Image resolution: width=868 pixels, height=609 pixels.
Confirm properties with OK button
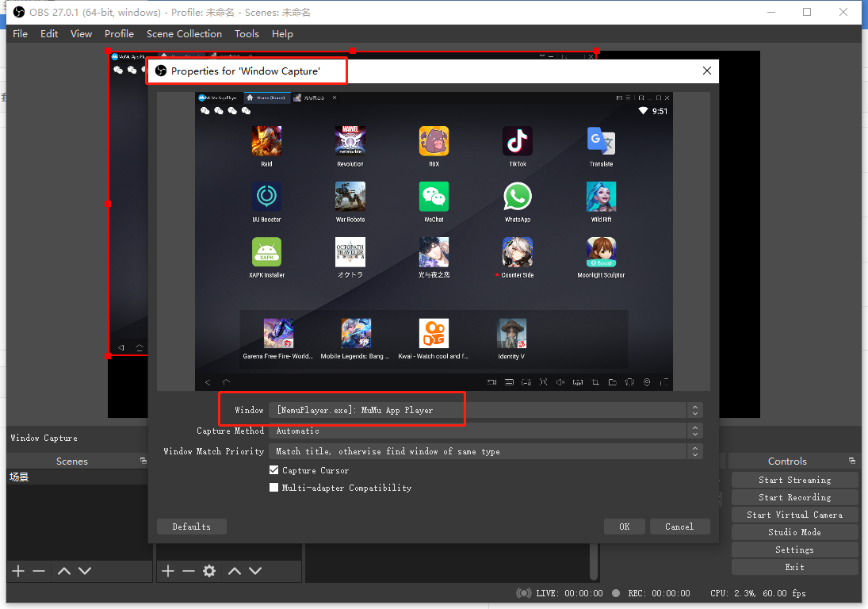click(x=625, y=527)
